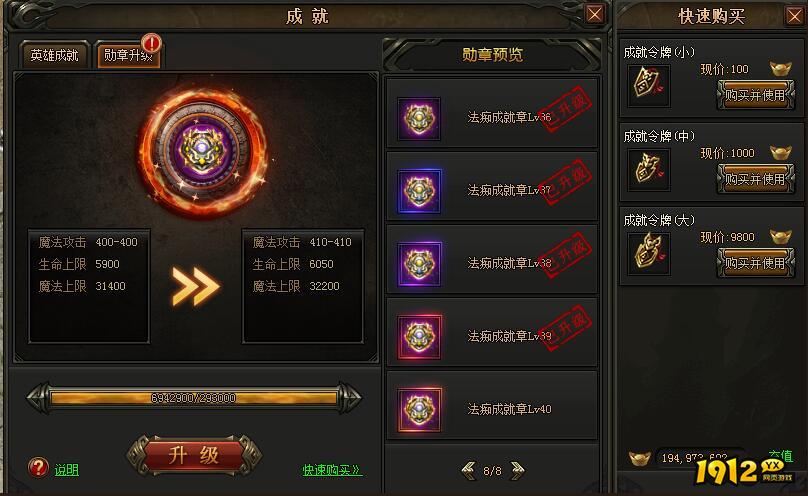The height and width of the screenshot is (496, 808).
Task: Click the 成就令牌(中) token icon
Action: [x=649, y=169]
